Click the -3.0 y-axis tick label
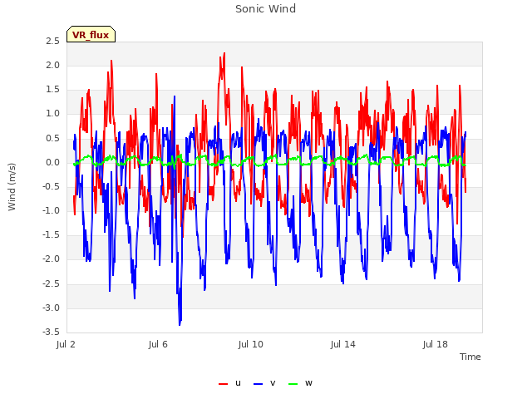532x399 pixels. pos(52,308)
